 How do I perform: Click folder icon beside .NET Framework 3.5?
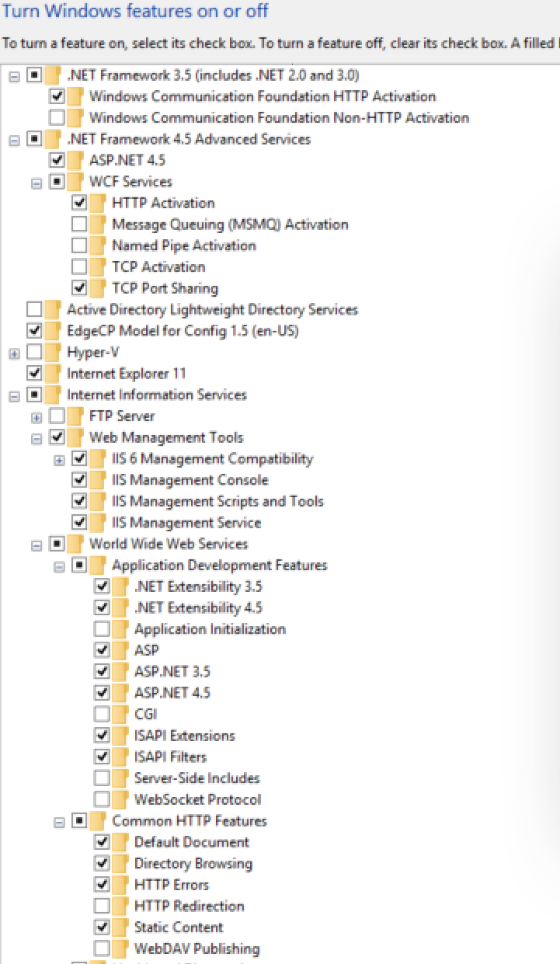point(53,75)
